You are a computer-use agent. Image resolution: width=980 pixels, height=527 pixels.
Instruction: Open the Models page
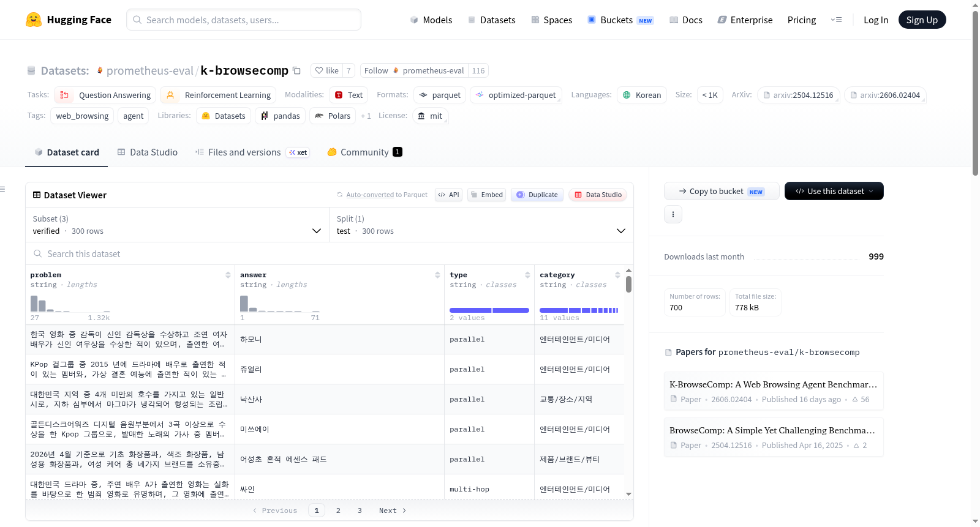tap(431, 20)
